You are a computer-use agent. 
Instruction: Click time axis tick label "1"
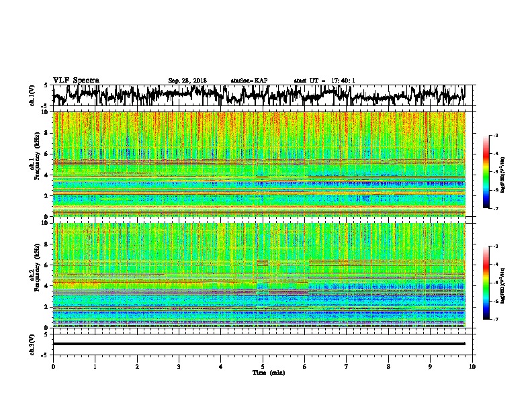pos(95,367)
